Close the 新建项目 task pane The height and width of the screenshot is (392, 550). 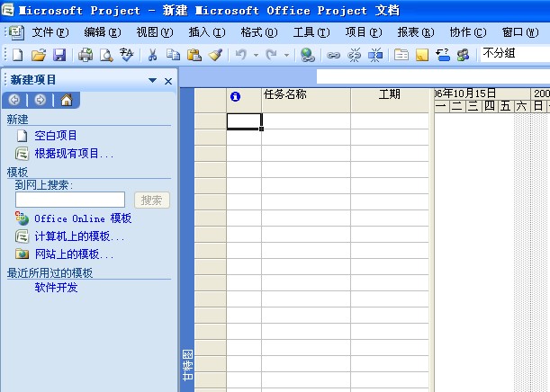click(167, 81)
